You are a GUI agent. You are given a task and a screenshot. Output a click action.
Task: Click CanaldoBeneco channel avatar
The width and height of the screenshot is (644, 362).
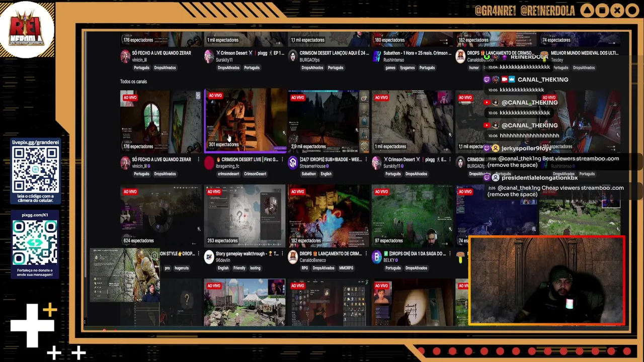(x=293, y=257)
